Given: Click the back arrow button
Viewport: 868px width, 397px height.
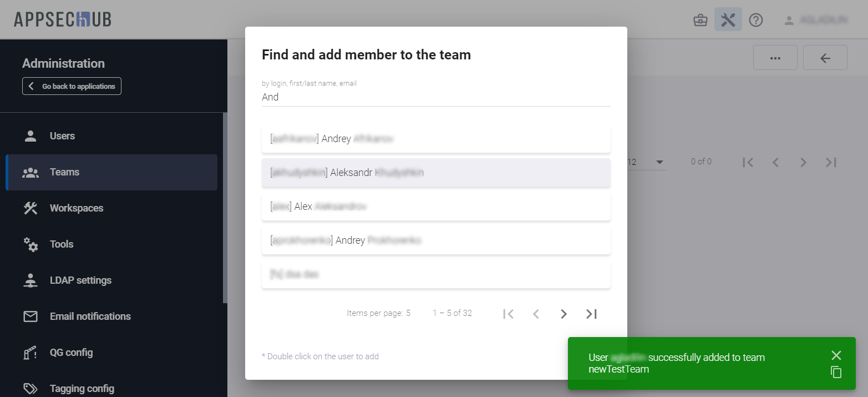Looking at the screenshot, I should pyautogui.click(x=825, y=58).
